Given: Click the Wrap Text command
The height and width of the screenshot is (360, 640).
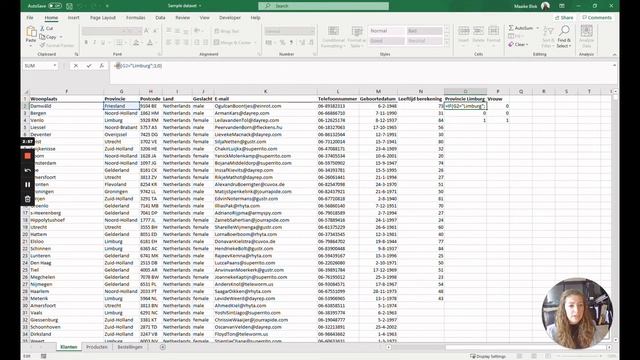Looking at the screenshot, I should coord(227,31).
